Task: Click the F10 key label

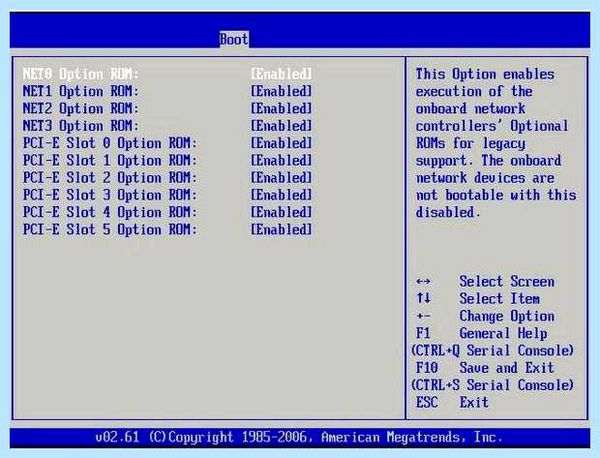Action: [427, 368]
